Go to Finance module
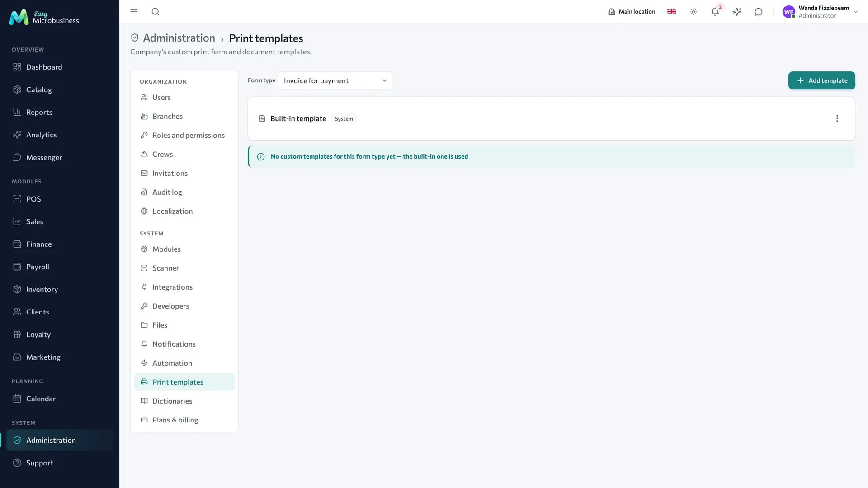Image resolution: width=868 pixels, height=488 pixels. click(60, 244)
